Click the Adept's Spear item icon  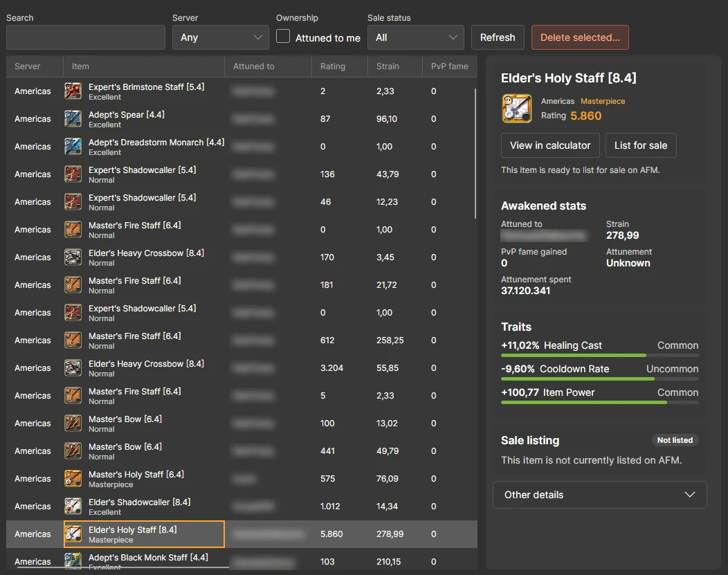pyautogui.click(x=73, y=119)
